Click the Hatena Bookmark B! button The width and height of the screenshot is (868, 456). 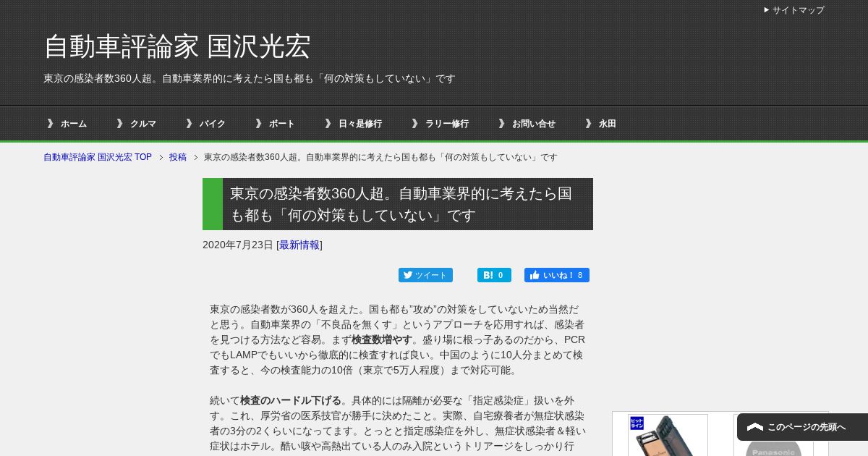coord(494,275)
